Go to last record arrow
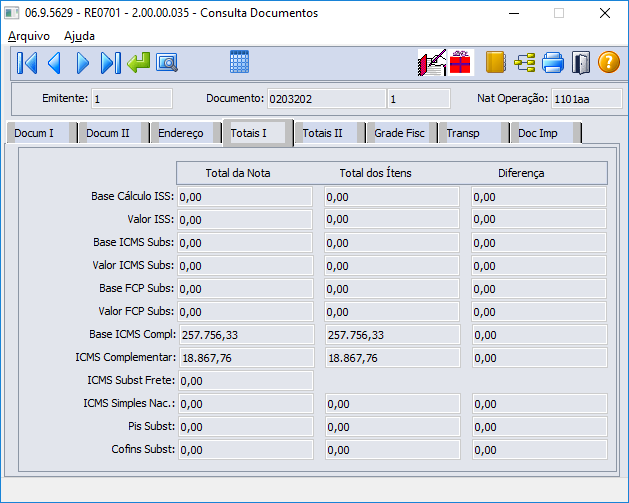The height and width of the screenshot is (503, 629). point(111,63)
